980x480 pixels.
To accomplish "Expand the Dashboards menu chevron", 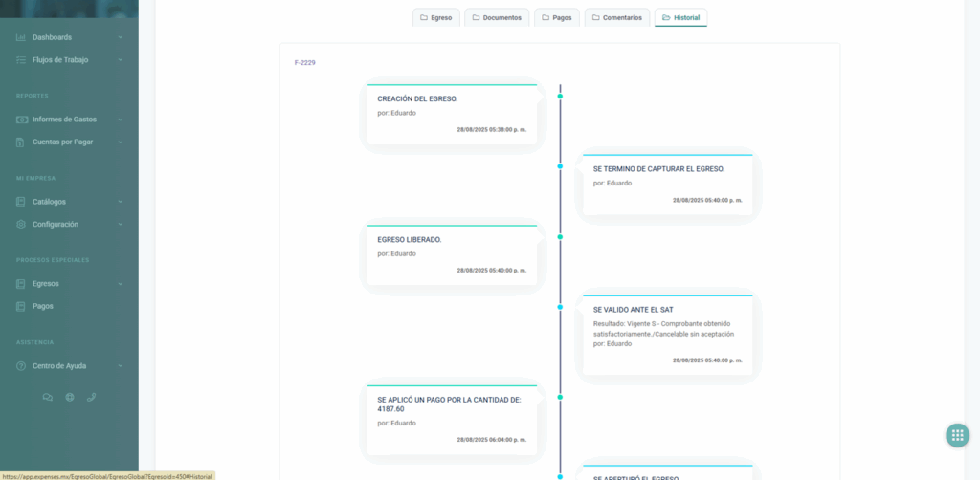I will (x=120, y=37).
